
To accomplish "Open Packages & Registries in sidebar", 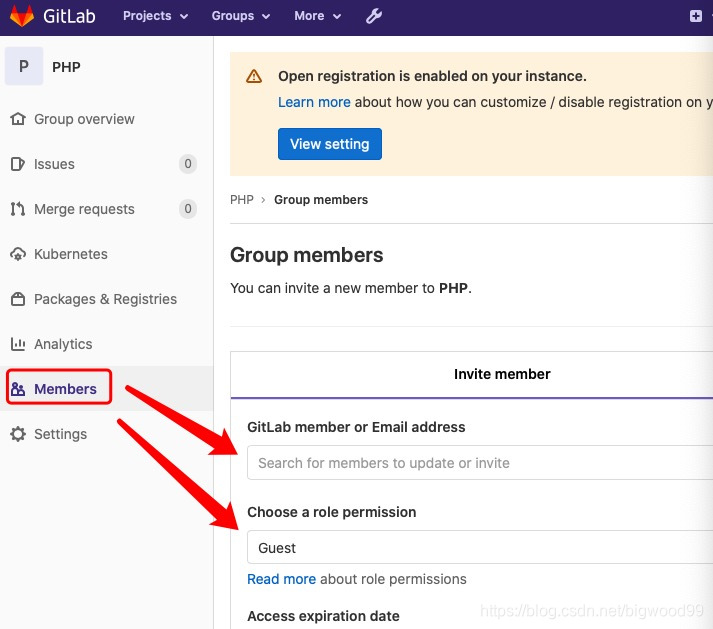I will pyautogui.click(x=105, y=299).
